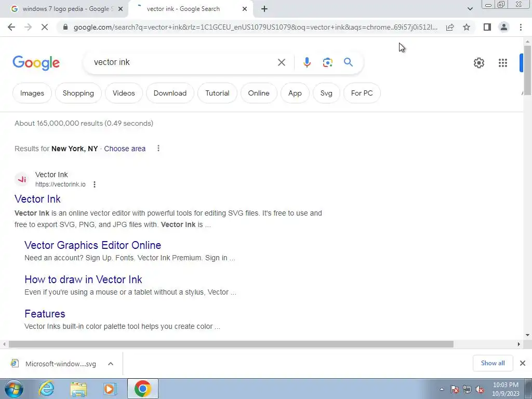This screenshot has width=532, height=399.
Task: Apply the Svg filter chip
Action: pos(326,93)
